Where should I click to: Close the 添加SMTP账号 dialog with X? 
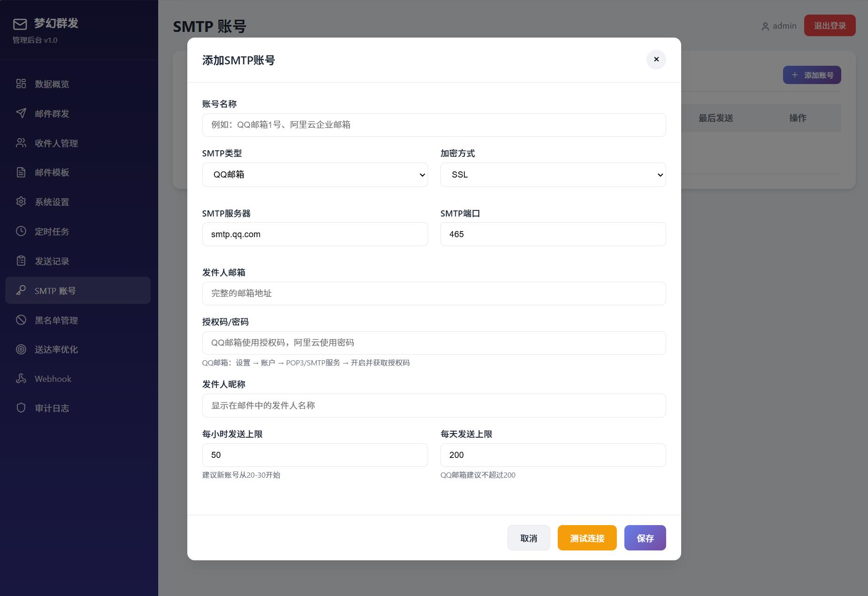(656, 60)
